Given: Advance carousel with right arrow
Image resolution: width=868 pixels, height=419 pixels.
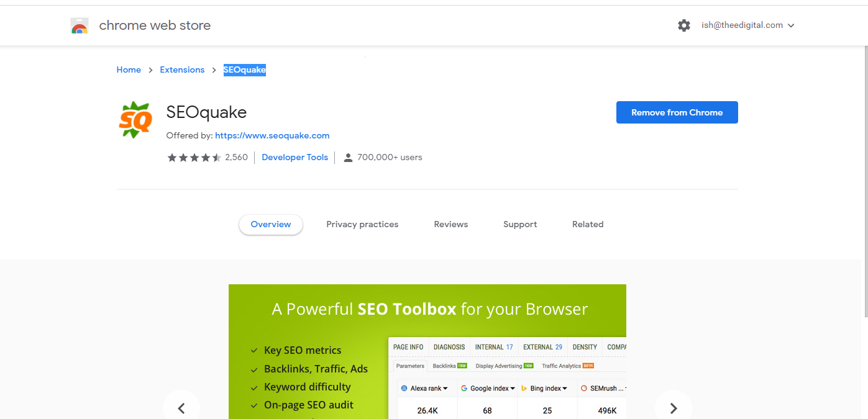Looking at the screenshot, I should point(674,408).
